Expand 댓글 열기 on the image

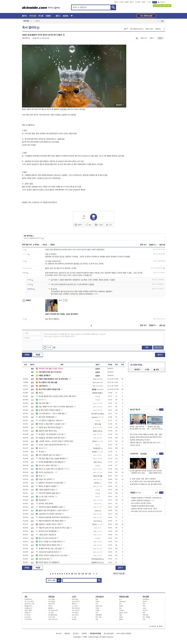click(x=120, y=105)
